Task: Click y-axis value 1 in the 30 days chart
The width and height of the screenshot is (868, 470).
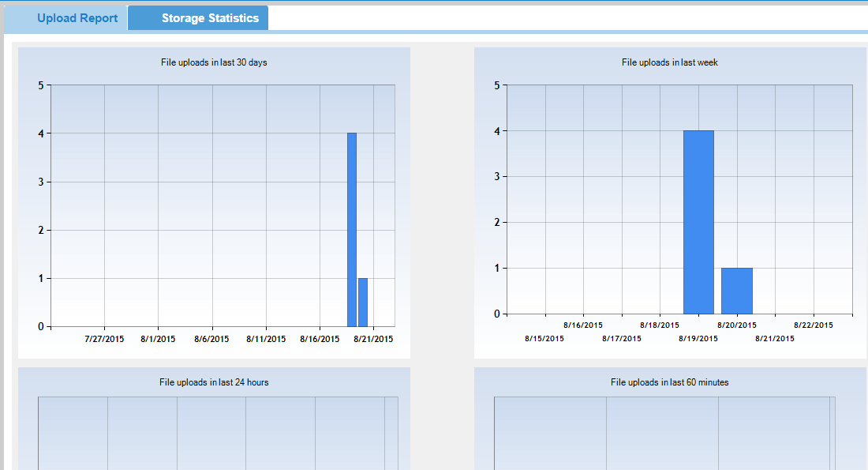Action: 41,279
